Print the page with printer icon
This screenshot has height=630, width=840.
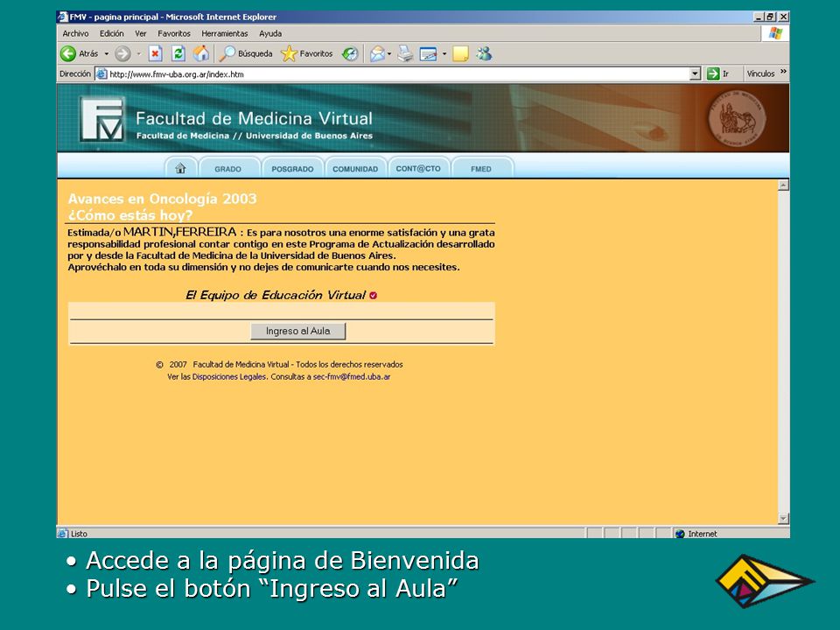[405, 53]
